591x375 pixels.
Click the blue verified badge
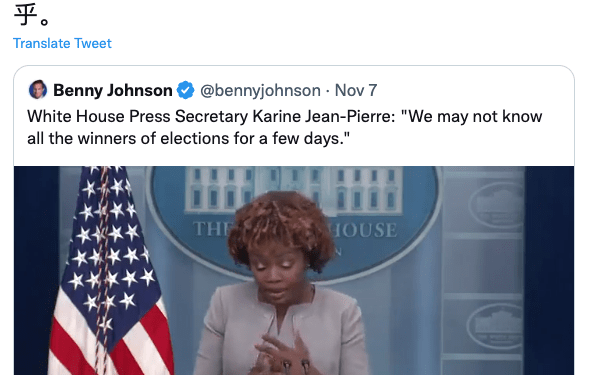pyautogui.click(x=185, y=90)
